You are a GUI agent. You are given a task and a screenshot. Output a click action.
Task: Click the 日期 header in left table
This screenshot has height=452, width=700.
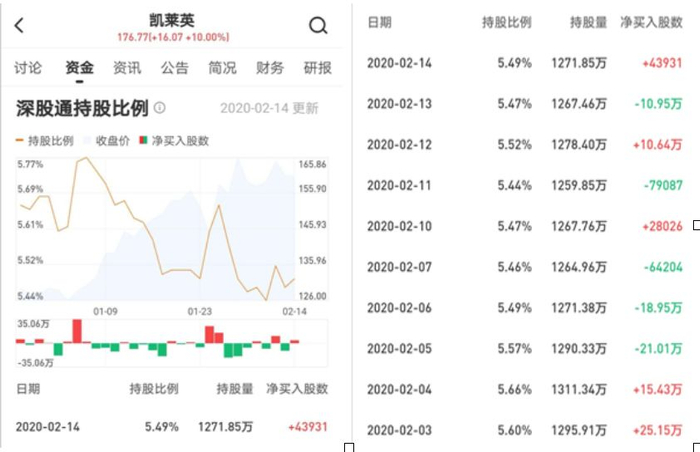[x=28, y=389]
